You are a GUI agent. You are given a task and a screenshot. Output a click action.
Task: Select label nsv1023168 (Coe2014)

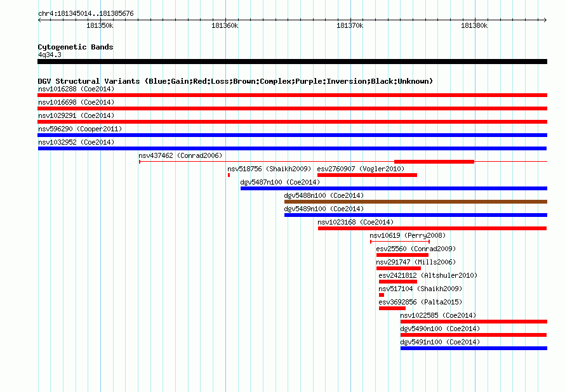[356, 222]
